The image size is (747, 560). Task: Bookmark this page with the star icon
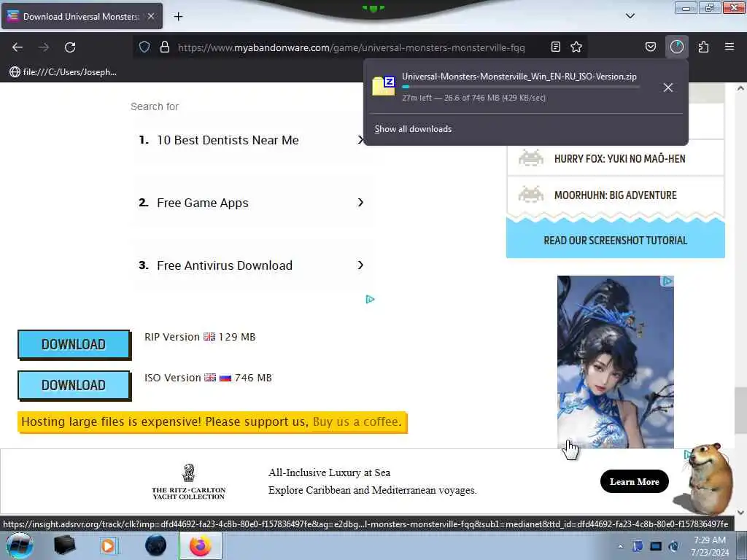tap(576, 47)
